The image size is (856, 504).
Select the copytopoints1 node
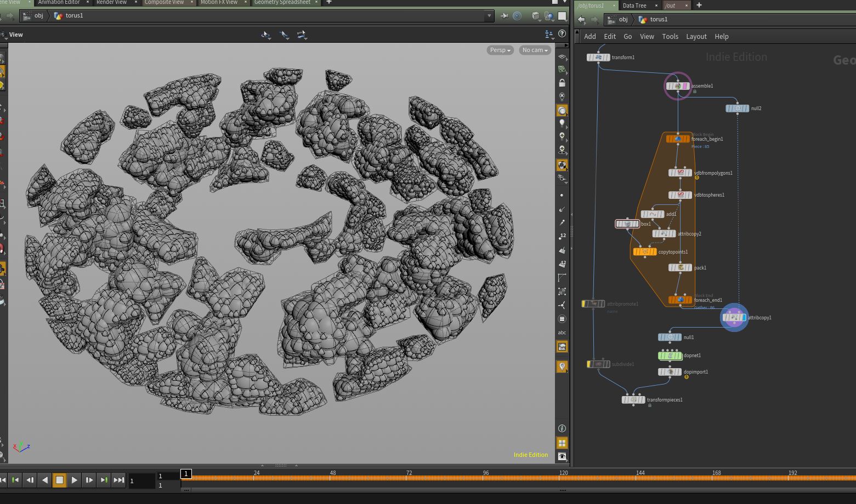point(645,252)
